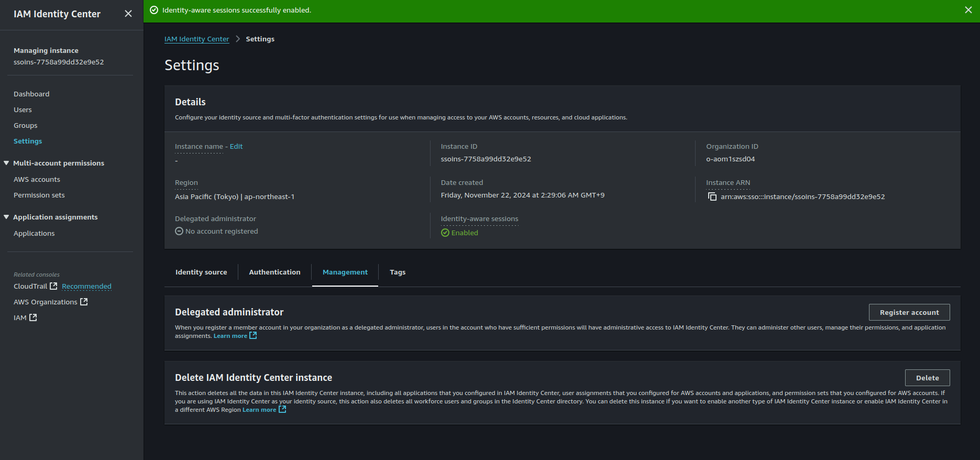Image resolution: width=980 pixels, height=460 pixels.
Task: Open Applications in the sidebar
Action: tap(34, 233)
